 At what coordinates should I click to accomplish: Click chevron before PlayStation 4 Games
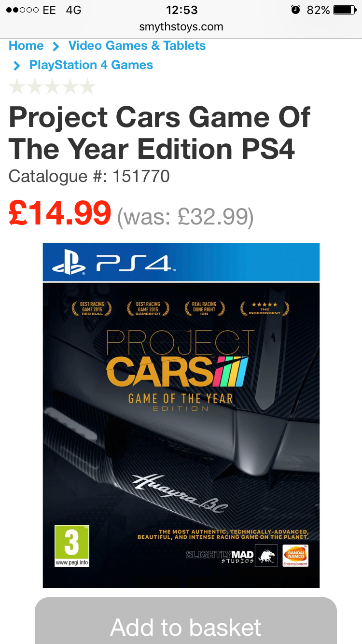coord(17,66)
